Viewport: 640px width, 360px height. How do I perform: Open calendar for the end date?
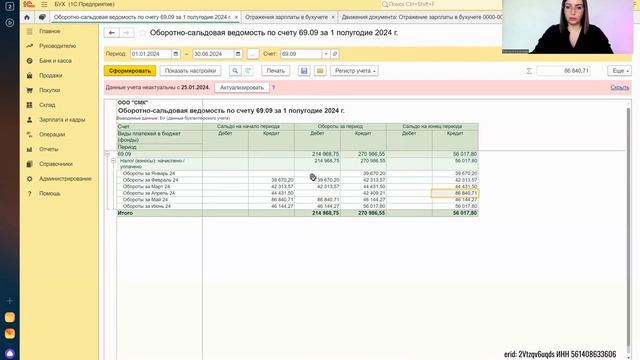(238, 54)
